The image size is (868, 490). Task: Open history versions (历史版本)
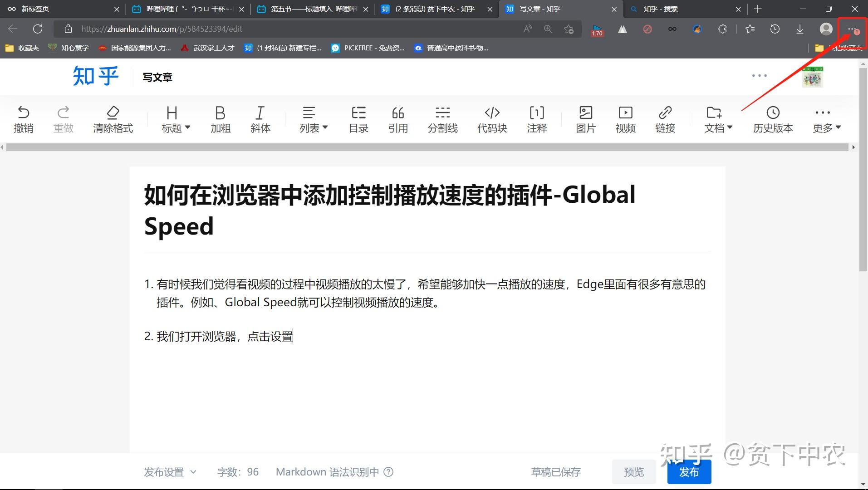click(773, 119)
